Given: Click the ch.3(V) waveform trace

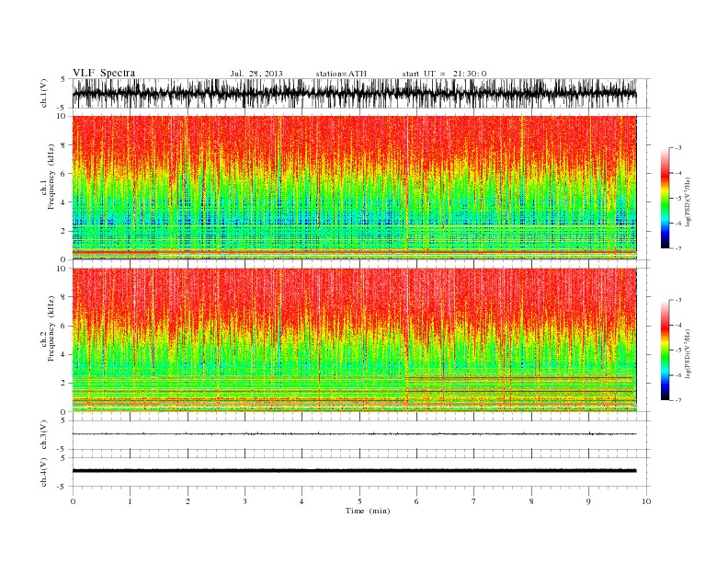Looking at the screenshot, I should point(354,434).
